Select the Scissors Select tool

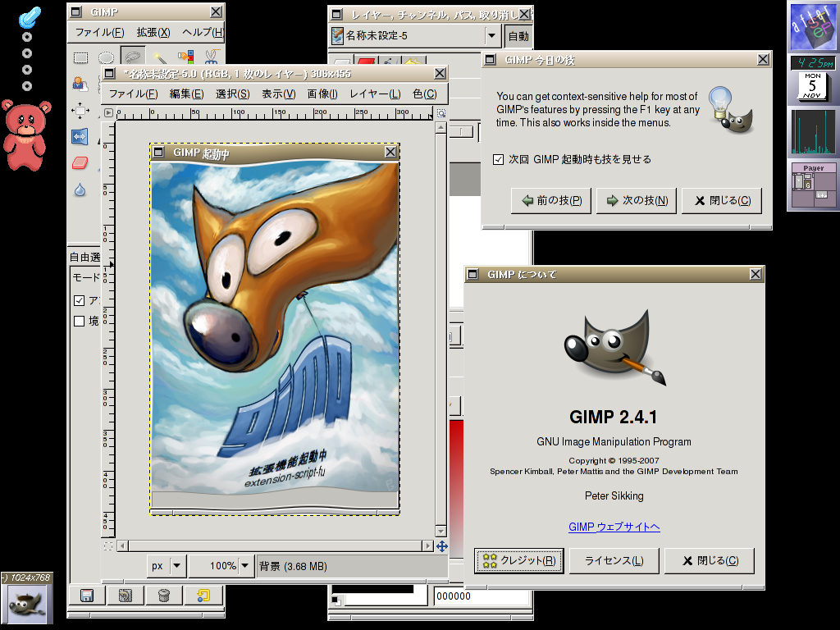(x=212, y=57)
